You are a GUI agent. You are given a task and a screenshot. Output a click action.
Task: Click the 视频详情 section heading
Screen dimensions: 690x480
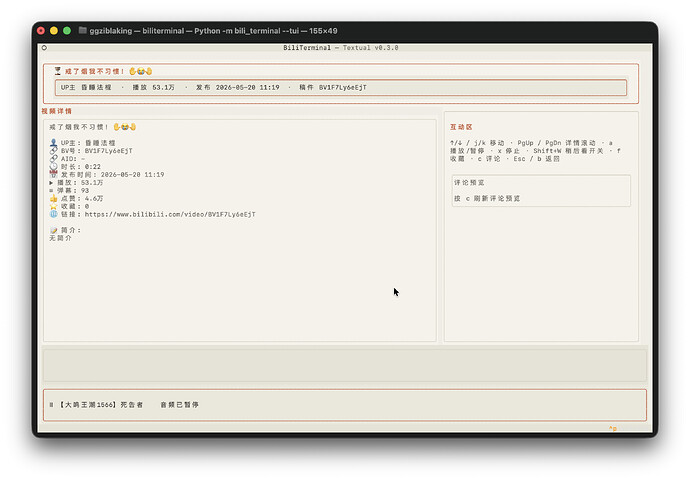click(x=56, y=111)
